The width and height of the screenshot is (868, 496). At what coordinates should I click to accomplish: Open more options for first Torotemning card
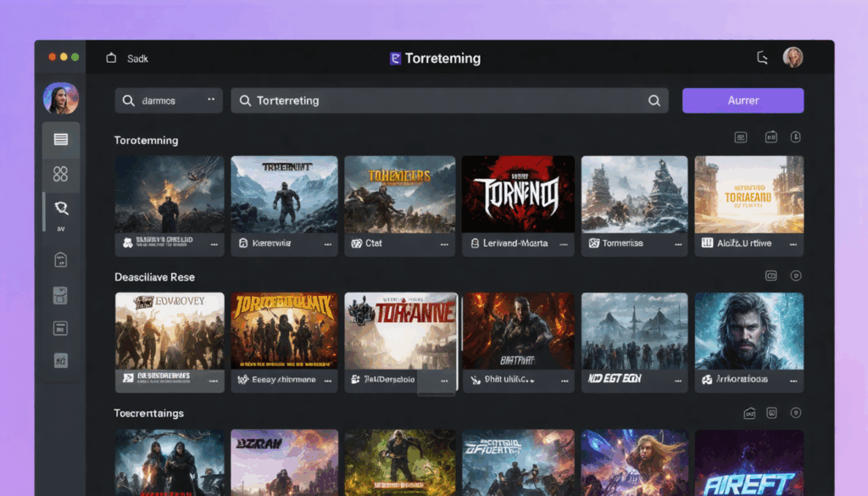214,244
